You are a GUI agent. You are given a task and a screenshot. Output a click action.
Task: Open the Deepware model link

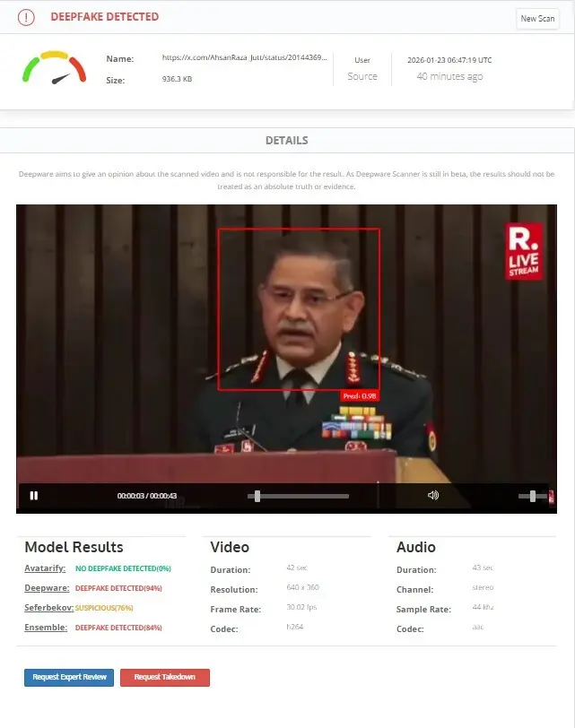(46, 588)
